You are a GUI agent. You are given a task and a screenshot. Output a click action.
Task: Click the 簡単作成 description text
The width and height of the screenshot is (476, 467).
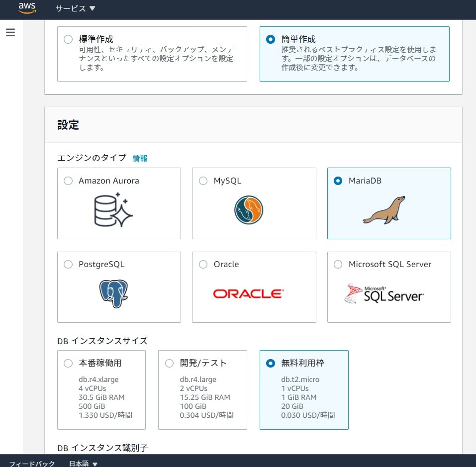click(x=359, y=58)
